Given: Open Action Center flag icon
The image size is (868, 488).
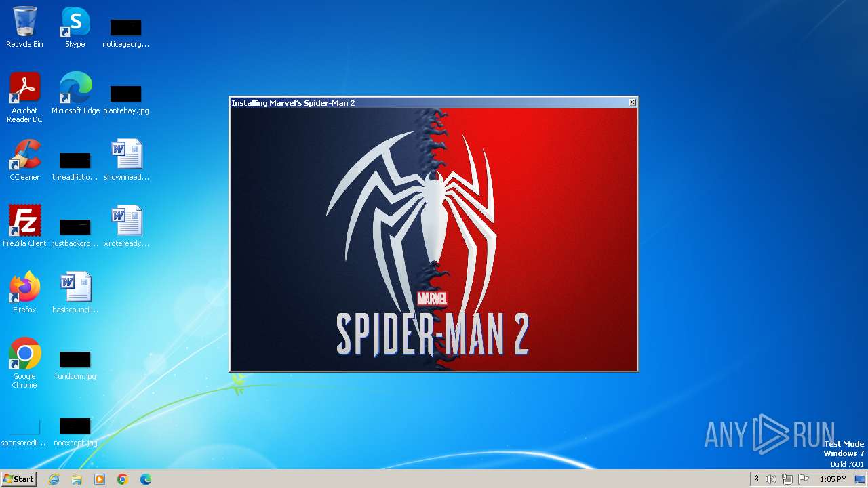Looking at the screenshot, I should [x=804, y=479].
